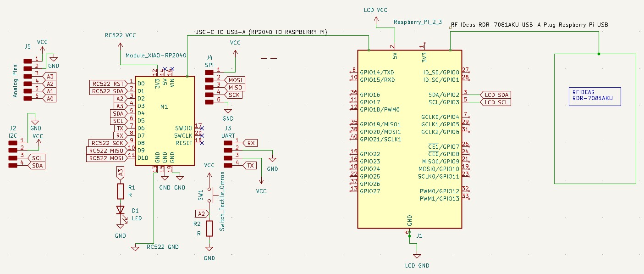Screen dimensions: 644x274
Task: Click the RX label on UART connector J3
Action: [250, 143]
